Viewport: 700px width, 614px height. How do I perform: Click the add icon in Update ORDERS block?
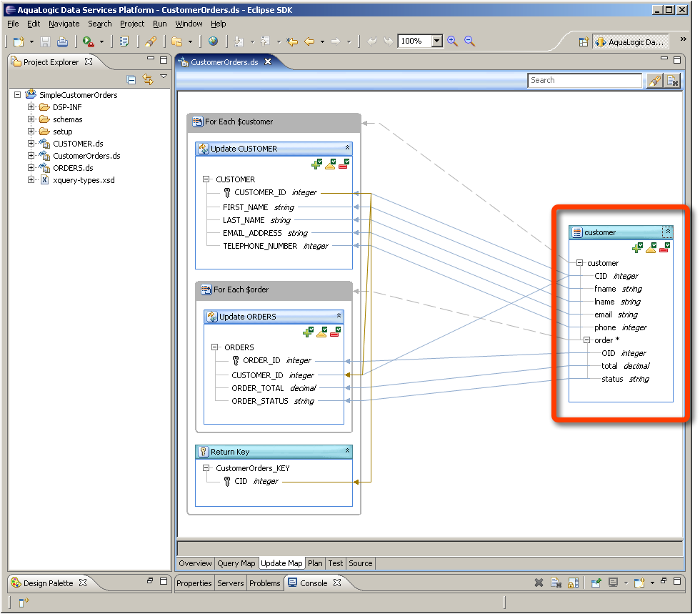pyautogui.click(x=308, y=332)
